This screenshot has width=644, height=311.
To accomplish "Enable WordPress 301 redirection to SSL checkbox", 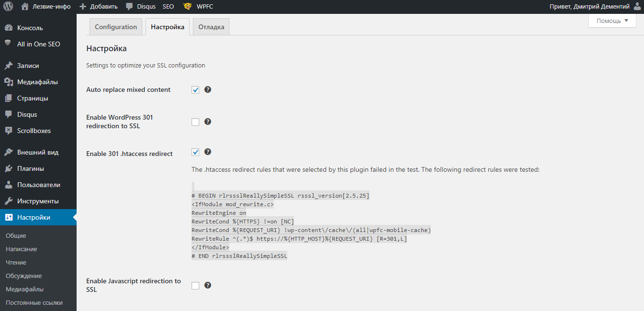I will click(195, 122).
